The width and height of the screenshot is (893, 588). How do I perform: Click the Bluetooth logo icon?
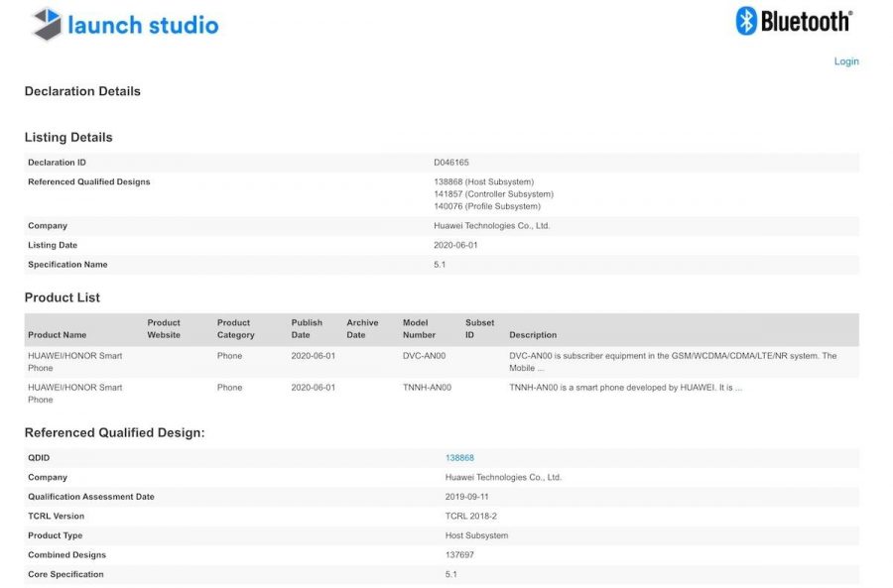tap(746, 21)
